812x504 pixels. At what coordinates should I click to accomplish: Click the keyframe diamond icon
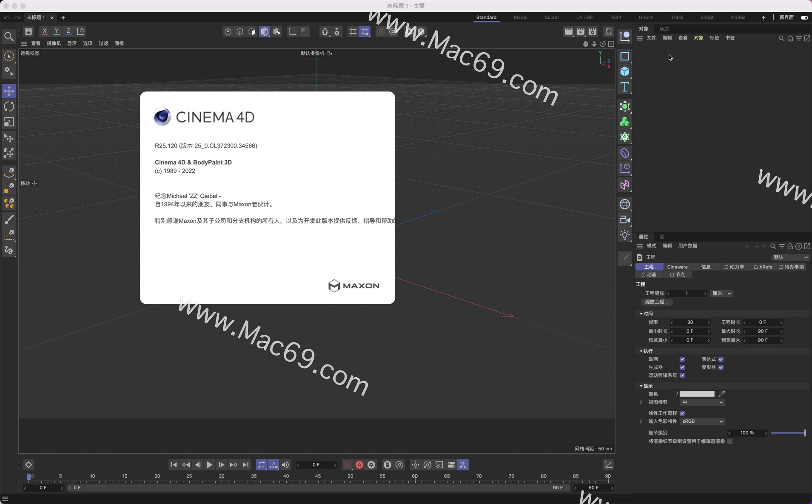coord(28,465)
